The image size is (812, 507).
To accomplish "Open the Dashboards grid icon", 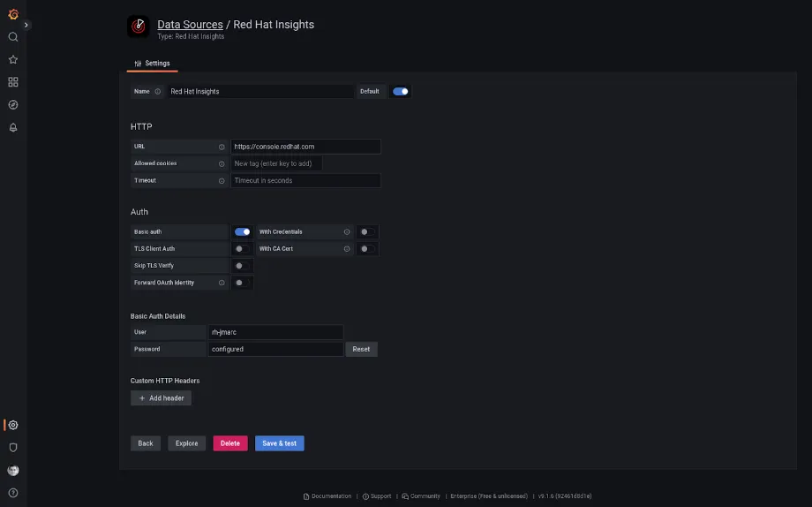I will 13,82.
